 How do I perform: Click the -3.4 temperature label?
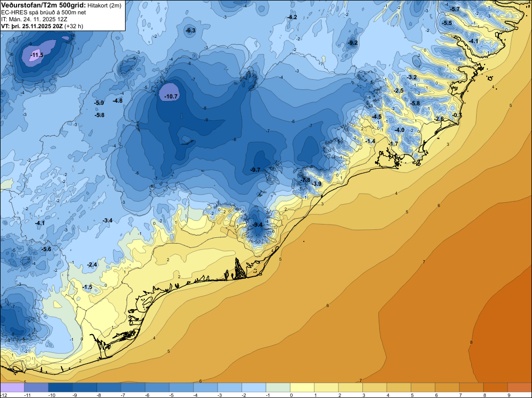click(107, 220)
